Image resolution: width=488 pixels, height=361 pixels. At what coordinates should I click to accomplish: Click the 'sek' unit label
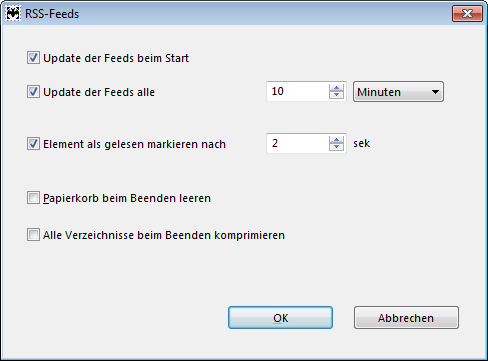pos(362,143)
